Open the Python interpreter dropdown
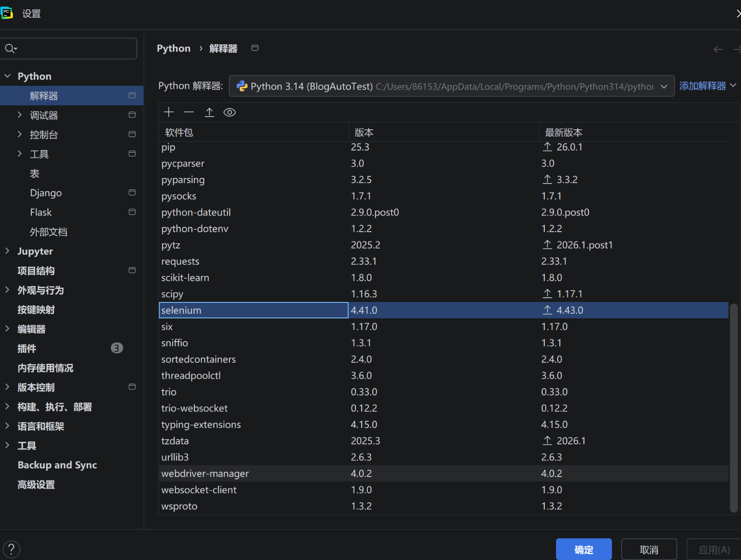 [x=451, y=86]
